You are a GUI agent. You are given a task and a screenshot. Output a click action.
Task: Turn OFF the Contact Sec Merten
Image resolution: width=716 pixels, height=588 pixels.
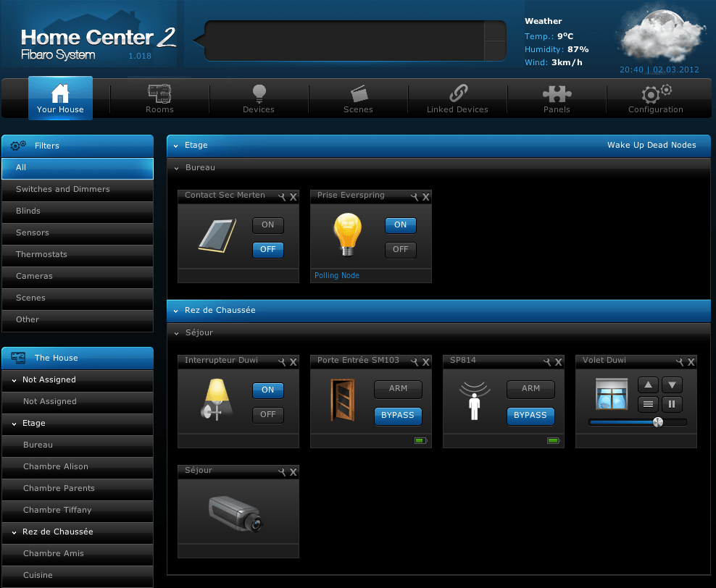point(268,250)
